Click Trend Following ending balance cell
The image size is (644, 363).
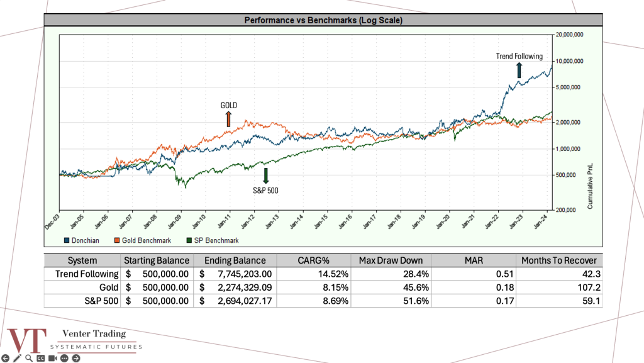click(235, 274)
